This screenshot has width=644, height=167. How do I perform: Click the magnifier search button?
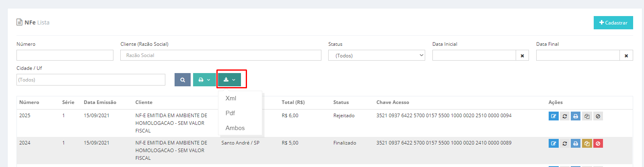click(183, 79)
